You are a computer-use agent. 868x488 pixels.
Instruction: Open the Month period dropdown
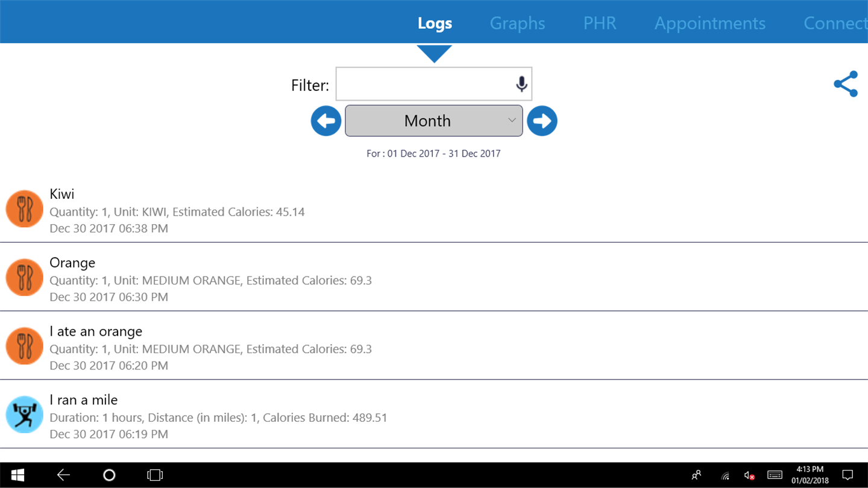coord(433,121)
